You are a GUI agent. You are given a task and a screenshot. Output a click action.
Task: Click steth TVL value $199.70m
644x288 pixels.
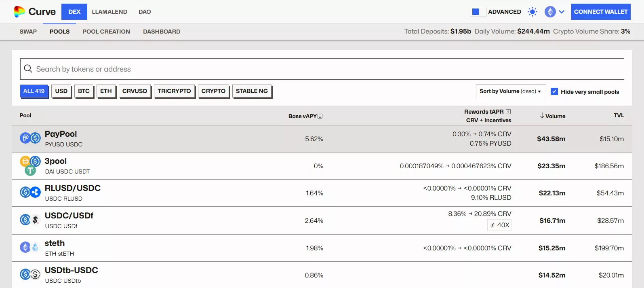pos(609,248)
